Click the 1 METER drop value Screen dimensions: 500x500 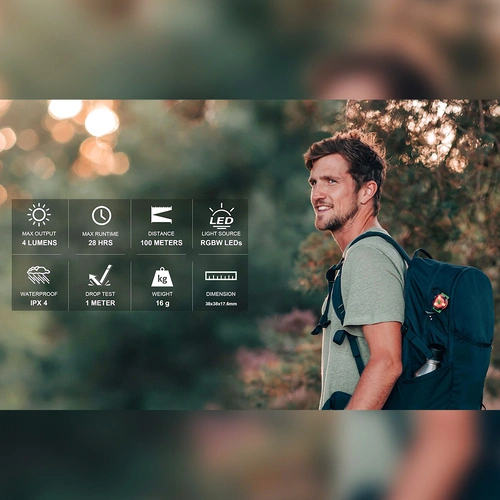coord(100,303)
